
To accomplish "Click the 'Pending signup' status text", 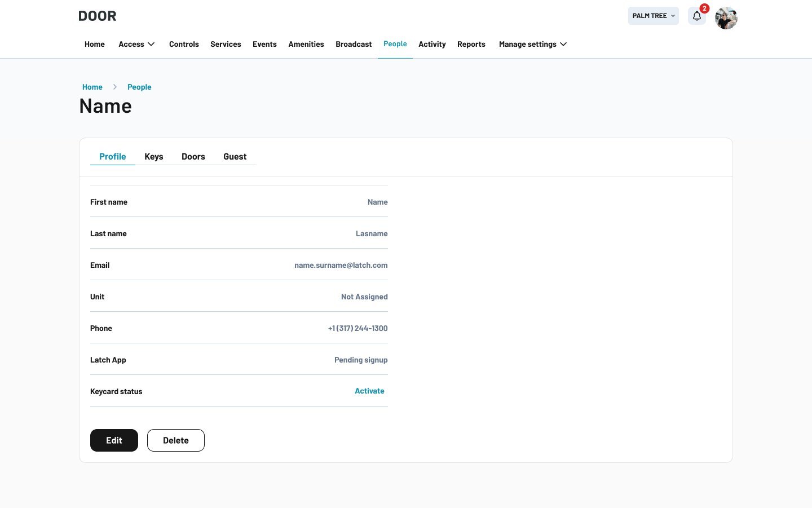I will pyautogui.click(x=361, y=360).
